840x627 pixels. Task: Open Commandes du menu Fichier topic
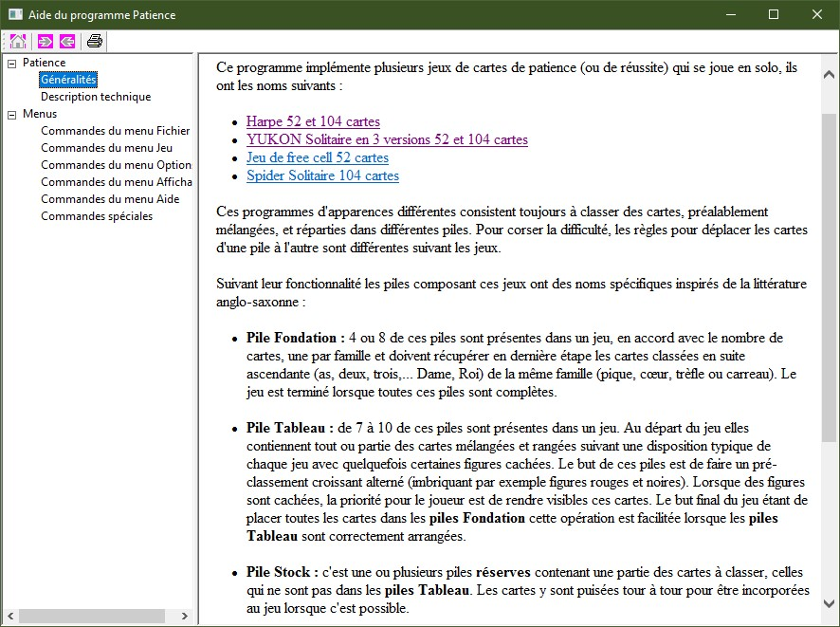tap(115, 131)
